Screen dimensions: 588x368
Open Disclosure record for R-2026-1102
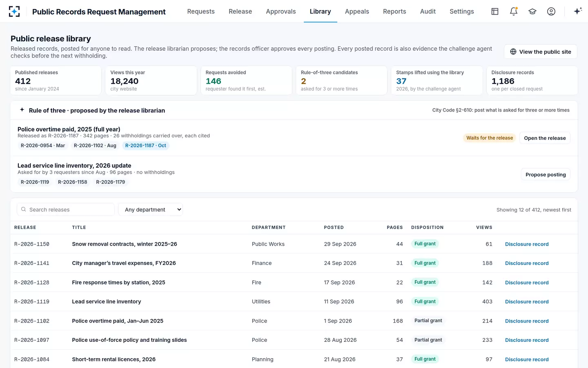527,321
